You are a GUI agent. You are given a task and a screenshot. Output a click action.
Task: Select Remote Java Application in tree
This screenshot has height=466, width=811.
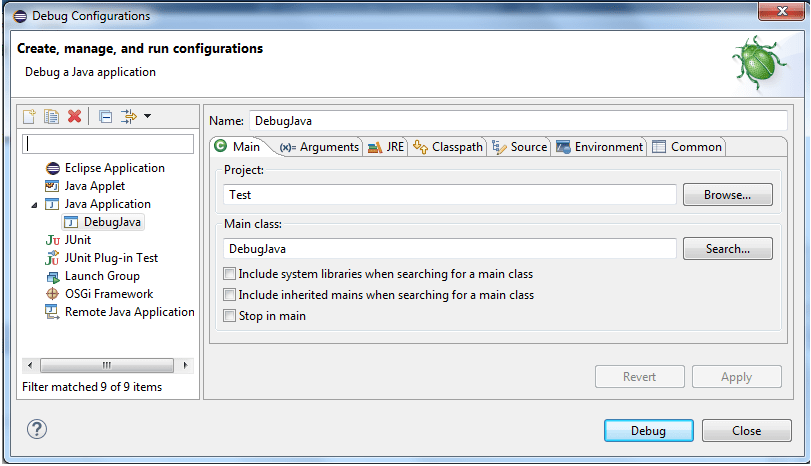129,312
